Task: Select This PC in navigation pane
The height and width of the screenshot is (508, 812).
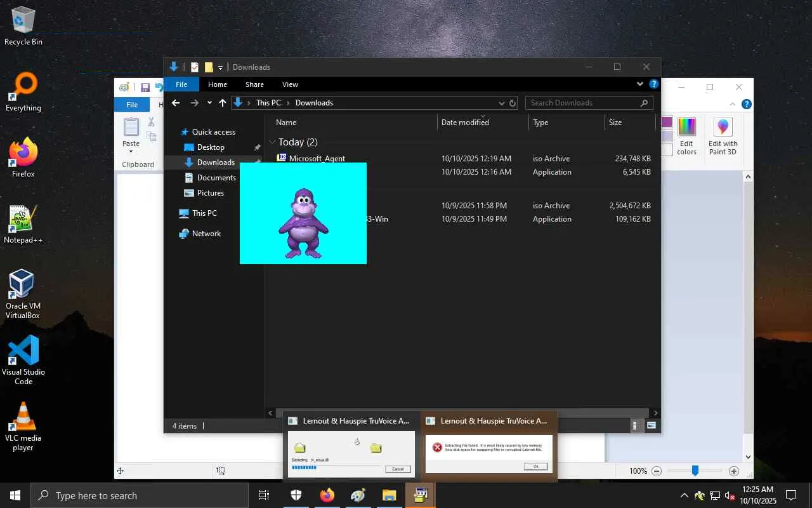Action: pyautogui.click(x=204, y=213)
